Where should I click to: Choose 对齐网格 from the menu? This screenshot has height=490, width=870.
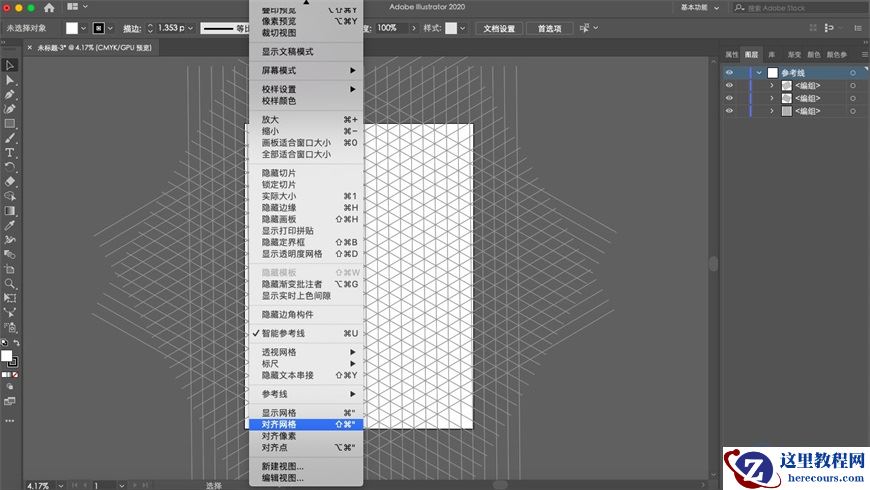(x=306, y=425)
